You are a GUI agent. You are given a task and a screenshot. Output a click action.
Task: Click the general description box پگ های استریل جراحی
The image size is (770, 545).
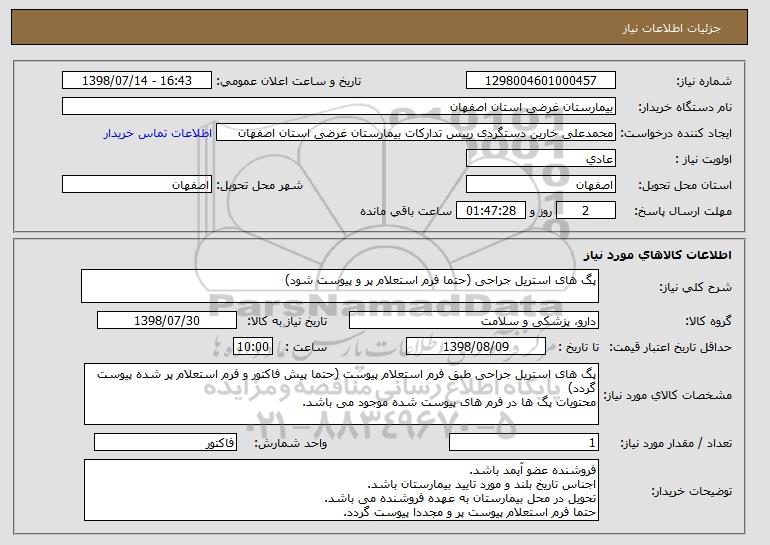click(340, 286)
